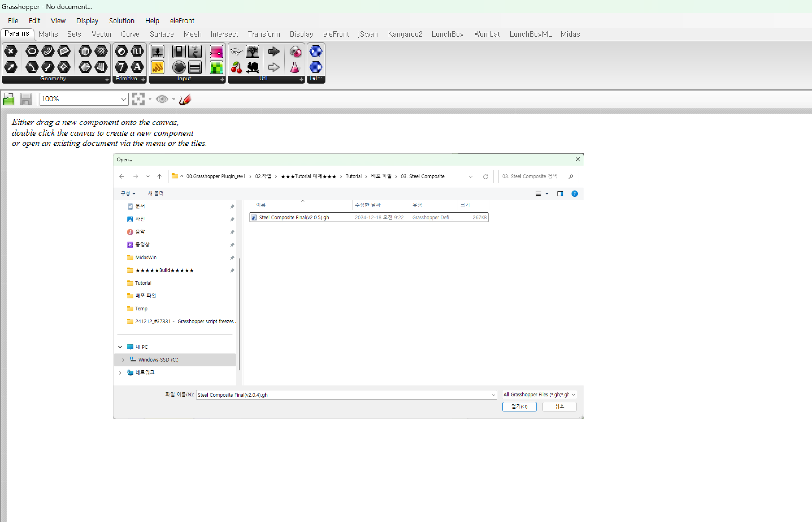Click the Zoom Extents canvas icon

coord(138,99)
